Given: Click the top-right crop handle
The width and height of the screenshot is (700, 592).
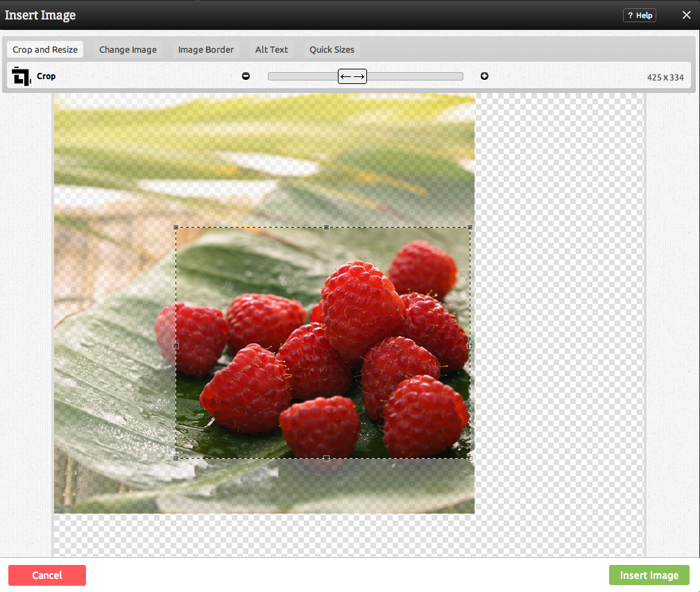Looking at the screenshot, I should pyautogui.click(x=470, y=227).
